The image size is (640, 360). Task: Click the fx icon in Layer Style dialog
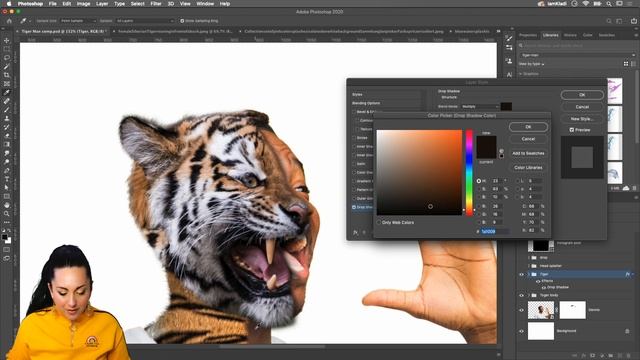(355, 232)
